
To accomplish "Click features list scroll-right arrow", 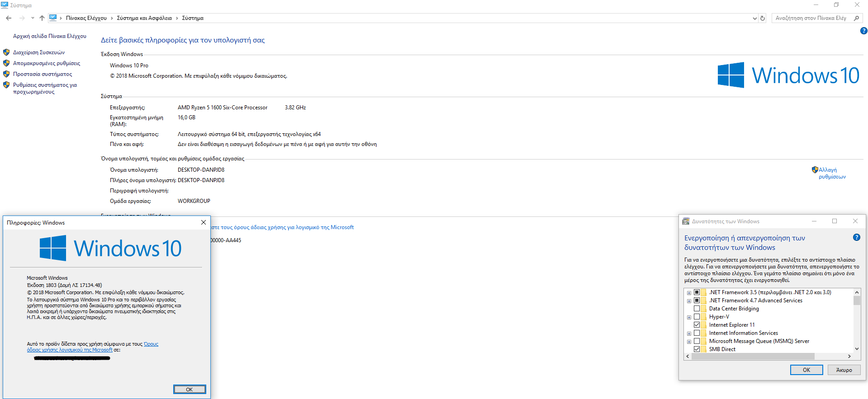I will point(849,357).
